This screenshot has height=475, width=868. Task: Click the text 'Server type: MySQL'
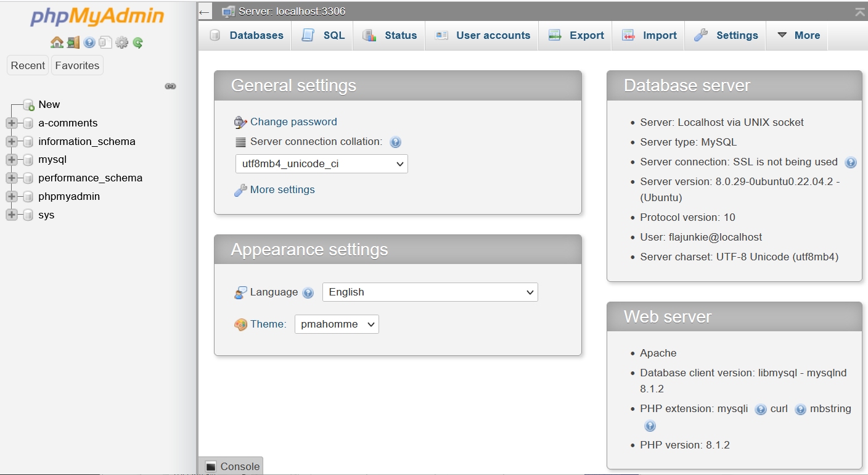point(688,142)
